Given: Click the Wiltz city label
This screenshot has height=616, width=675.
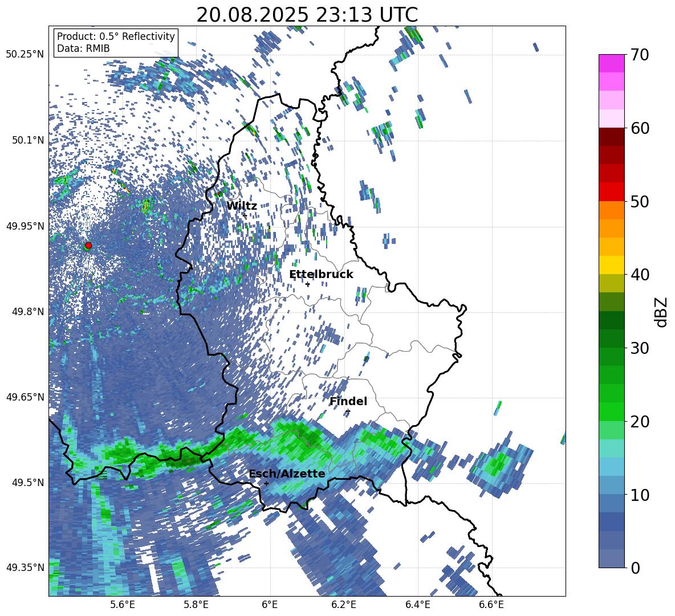Looking at the screenshot, I should pyautogui.click(x=242, y=206).
